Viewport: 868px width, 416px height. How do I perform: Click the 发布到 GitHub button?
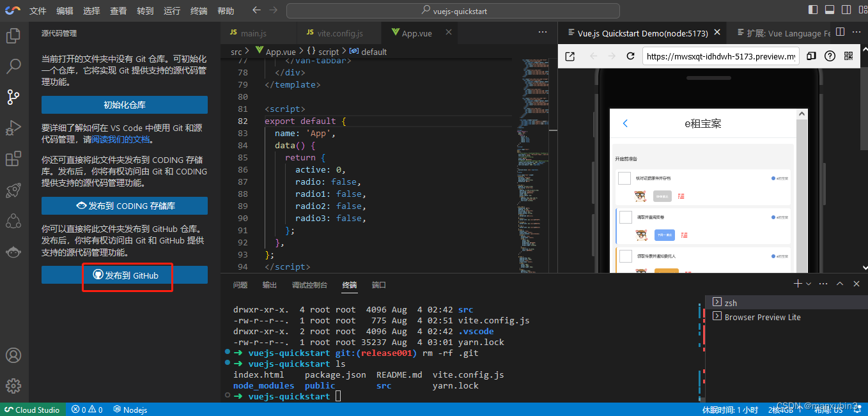tap(125, 275)
